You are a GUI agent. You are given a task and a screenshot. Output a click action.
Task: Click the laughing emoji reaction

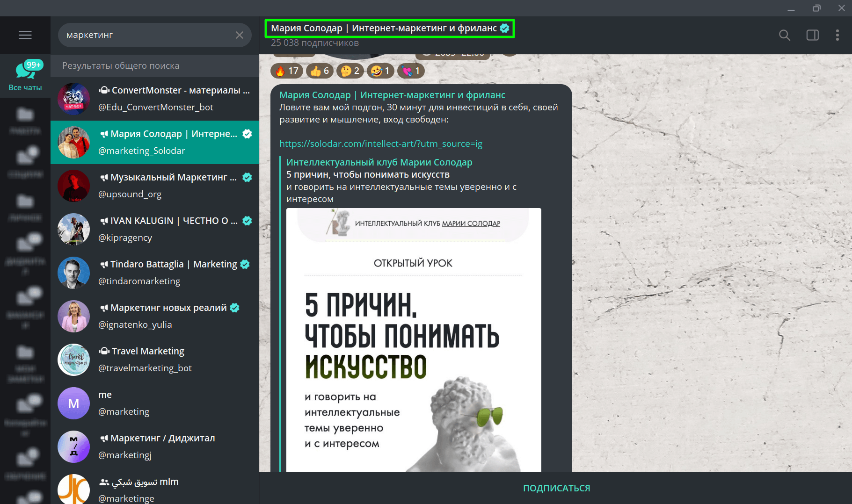click(380, 71)
